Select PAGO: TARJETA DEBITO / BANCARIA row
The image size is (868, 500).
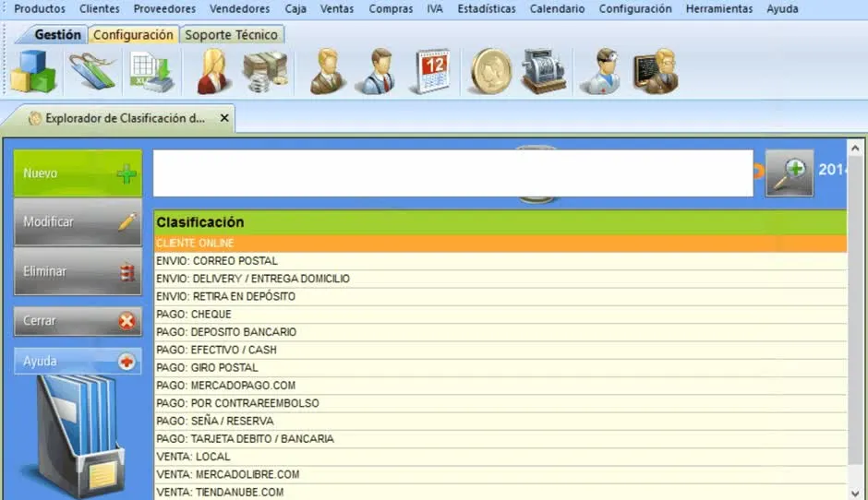tap(500, 438)
